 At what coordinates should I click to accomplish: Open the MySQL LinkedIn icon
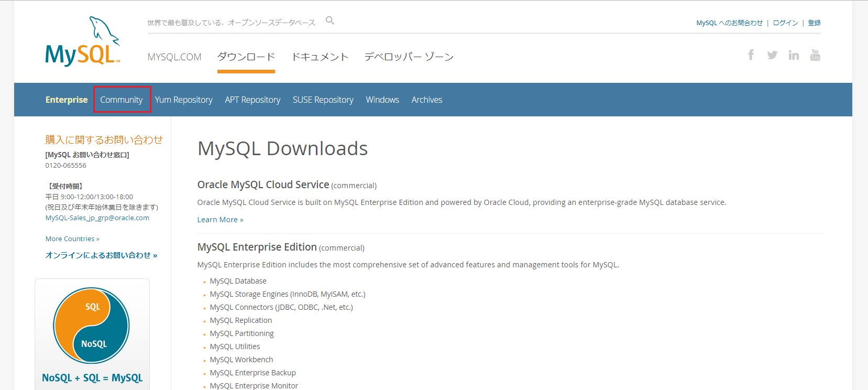pos(794,55)
